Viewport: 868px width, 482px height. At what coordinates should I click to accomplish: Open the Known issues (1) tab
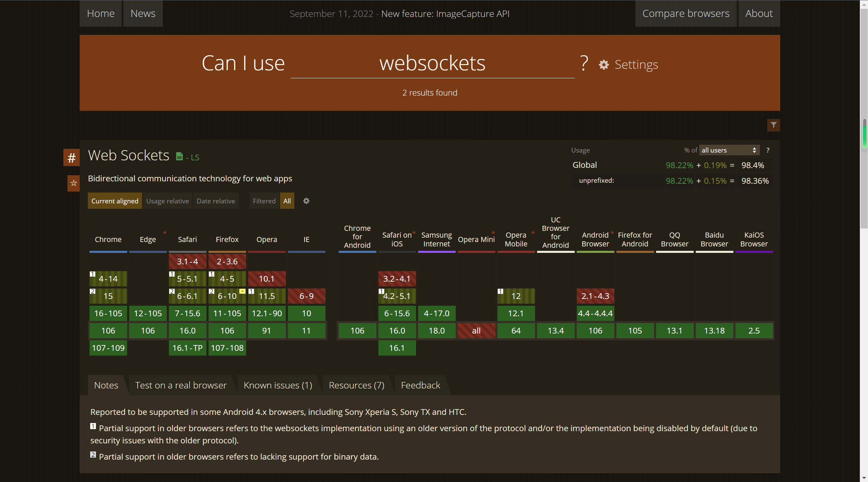pyautogui.click(x=278, y=385)
